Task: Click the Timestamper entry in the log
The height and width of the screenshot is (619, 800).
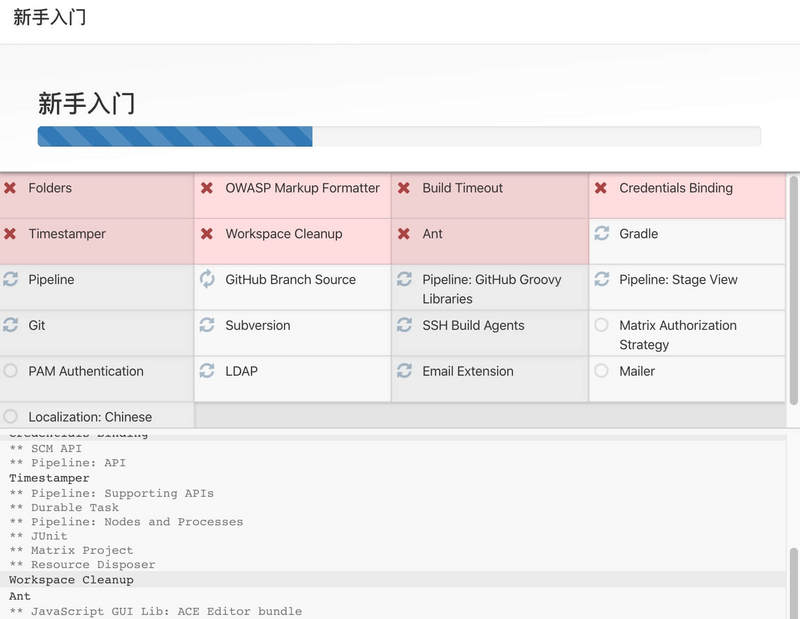Action: (49, 478)
